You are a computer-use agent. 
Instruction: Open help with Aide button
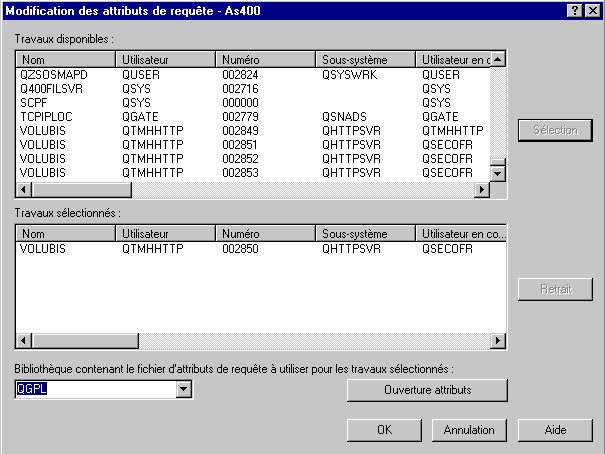(x=555, y=430)
